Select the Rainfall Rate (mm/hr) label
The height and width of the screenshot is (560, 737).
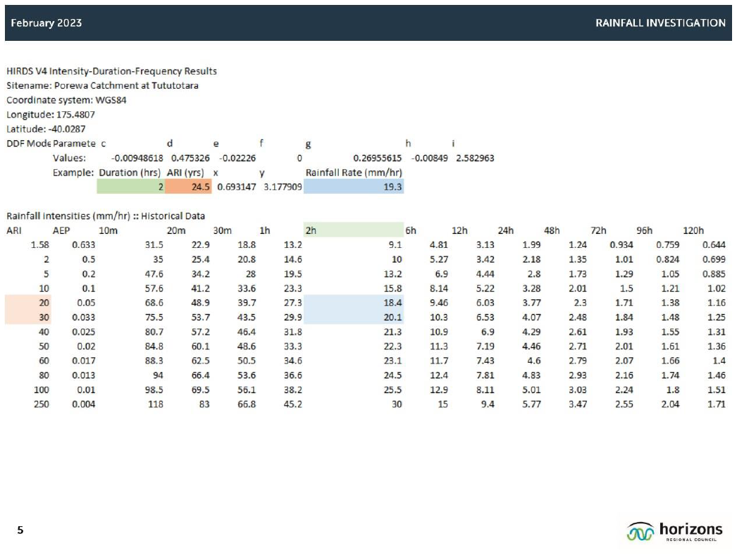353,173
